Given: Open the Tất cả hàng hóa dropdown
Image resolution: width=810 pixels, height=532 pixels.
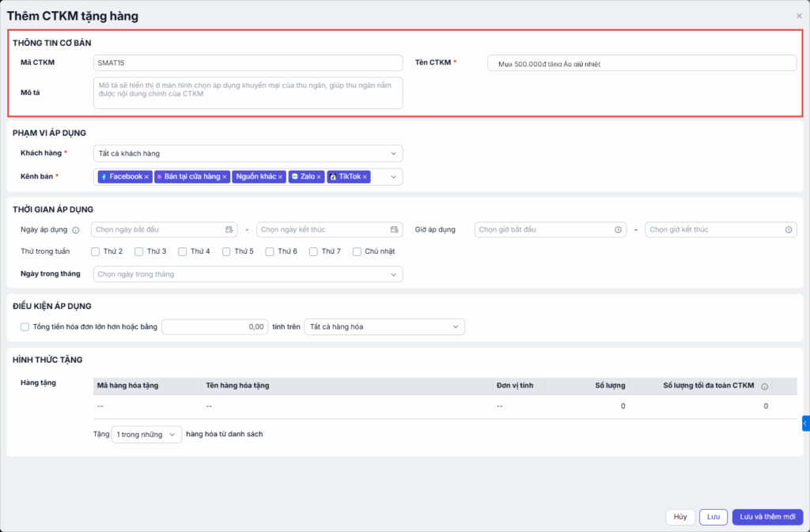Looking at the screenshot, I should click(384, 326).
